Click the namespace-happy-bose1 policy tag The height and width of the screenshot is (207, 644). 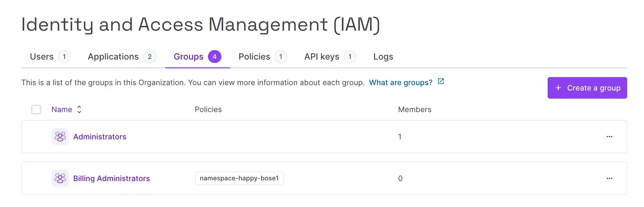[239, 178]
